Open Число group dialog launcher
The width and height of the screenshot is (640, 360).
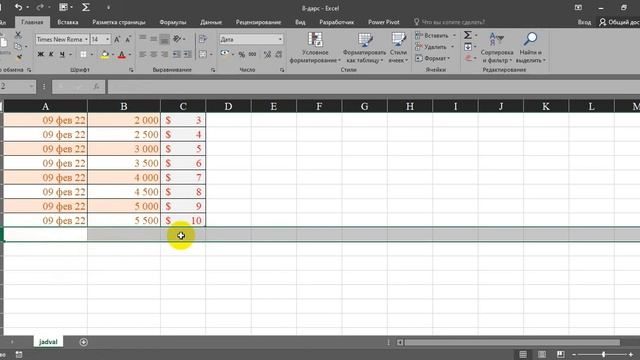click(282, 70)
